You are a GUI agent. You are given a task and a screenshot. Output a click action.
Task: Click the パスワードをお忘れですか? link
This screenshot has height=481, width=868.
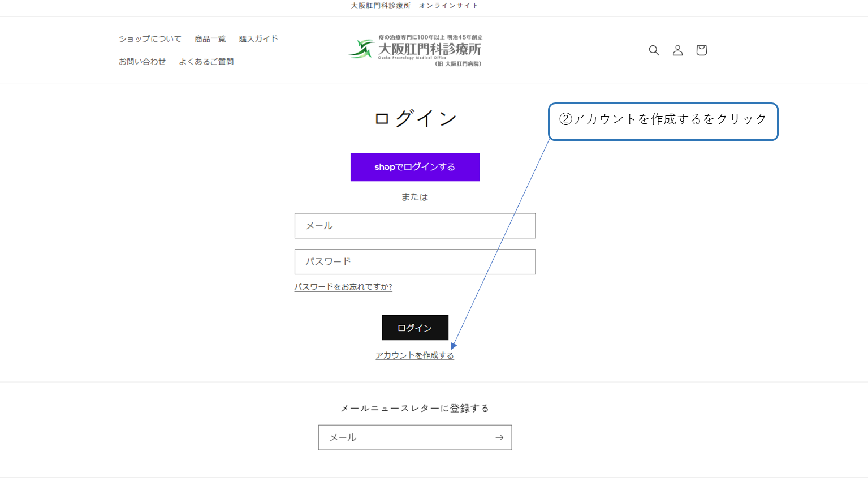[343, 287]
